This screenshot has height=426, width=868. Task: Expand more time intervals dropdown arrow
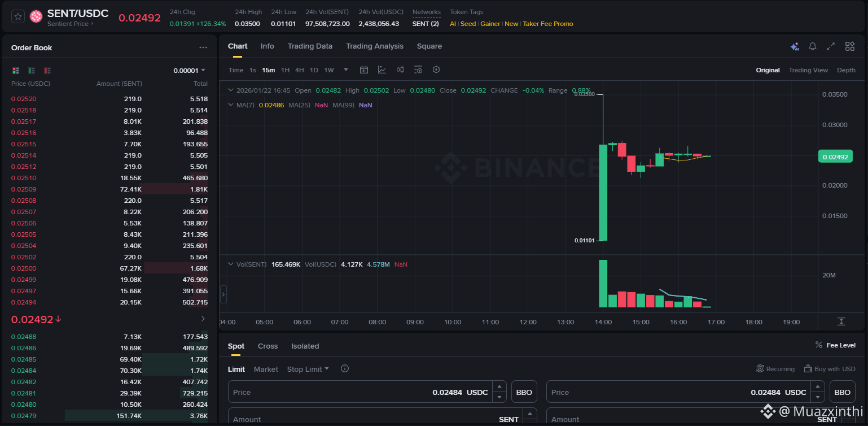[346, 70]
